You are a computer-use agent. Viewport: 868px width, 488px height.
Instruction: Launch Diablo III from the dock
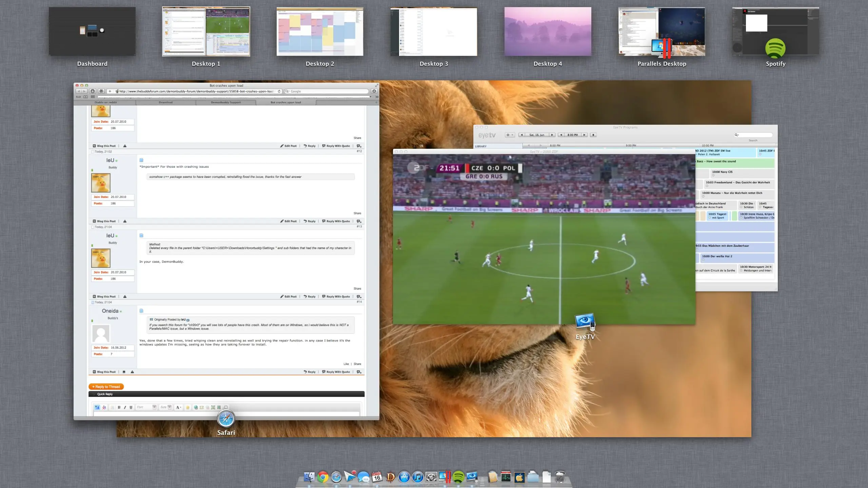coord(391,477)
